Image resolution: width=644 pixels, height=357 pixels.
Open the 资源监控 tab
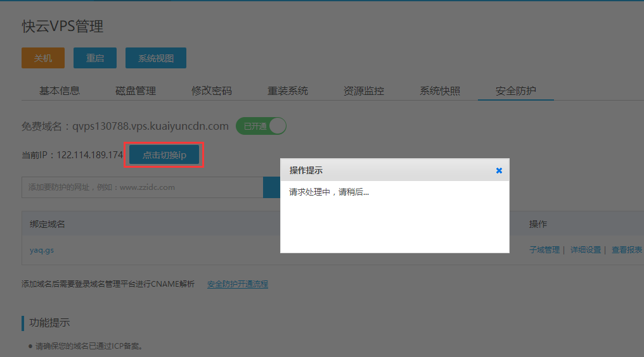(364, 91)
